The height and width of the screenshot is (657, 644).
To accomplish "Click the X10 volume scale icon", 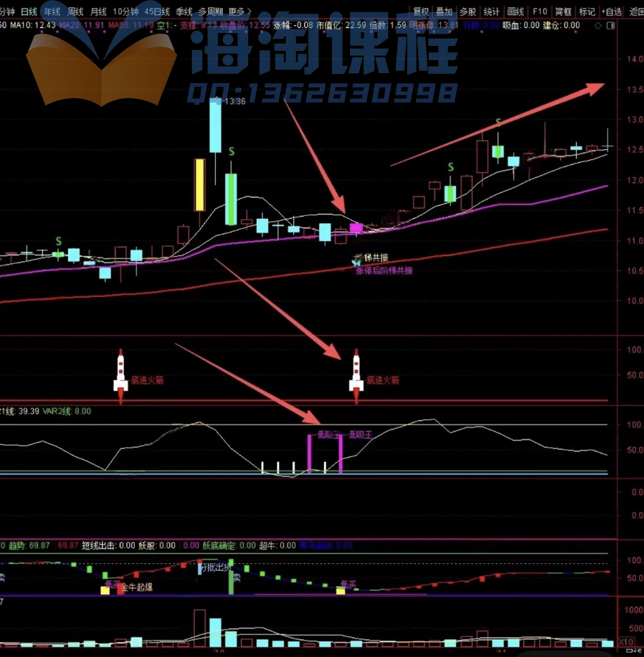I will [626, 641].
